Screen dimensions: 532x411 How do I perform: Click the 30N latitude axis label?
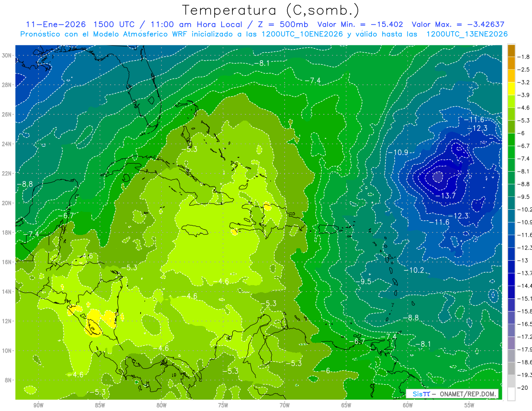[8, 55]
